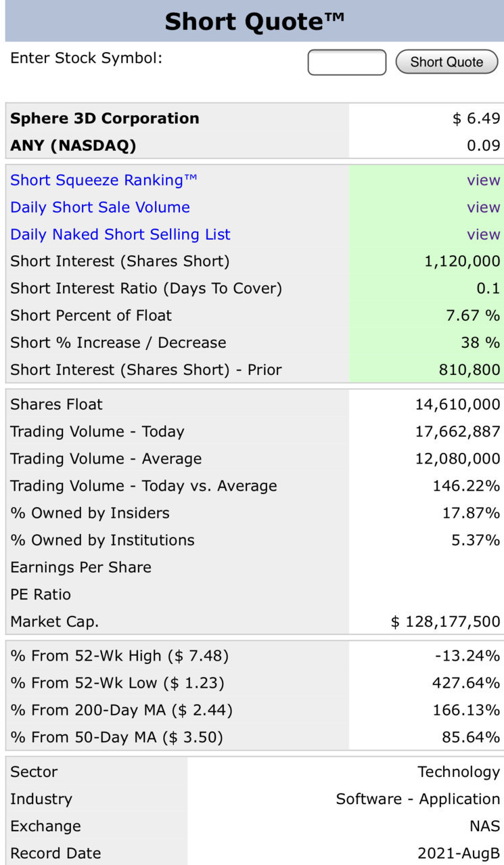Screen dimensions: 504x865
Task: Select the Short Interest value 1,120,000
Action: [463, 261]
